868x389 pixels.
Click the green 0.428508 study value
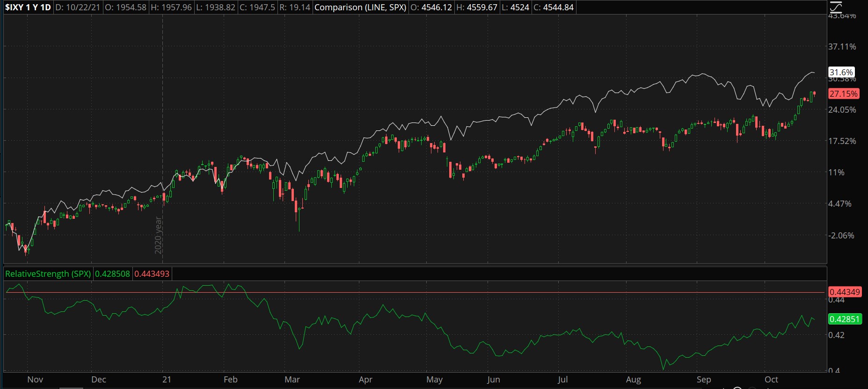tap(113, 274)
